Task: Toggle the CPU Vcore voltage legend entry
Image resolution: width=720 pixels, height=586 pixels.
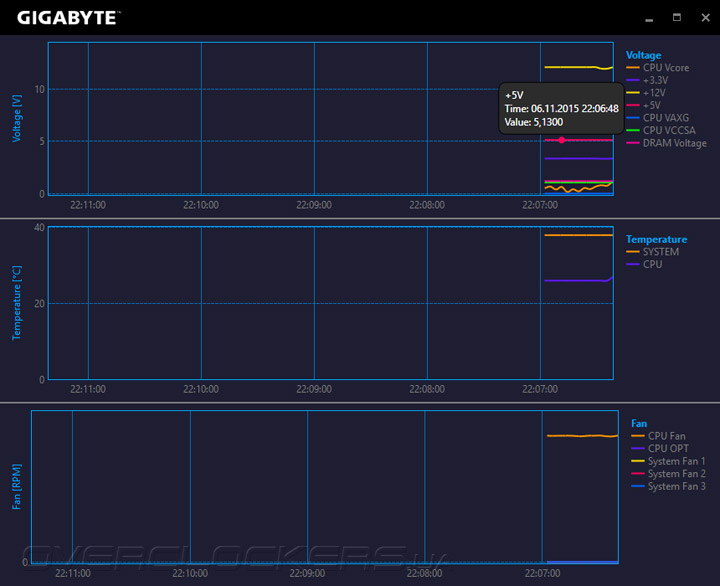Action: point(658,68)
